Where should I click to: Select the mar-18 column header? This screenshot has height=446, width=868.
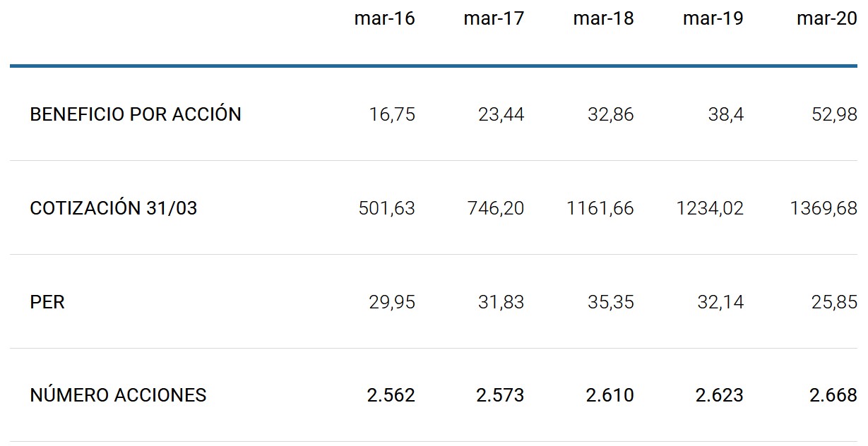click(x=603, y=19)
